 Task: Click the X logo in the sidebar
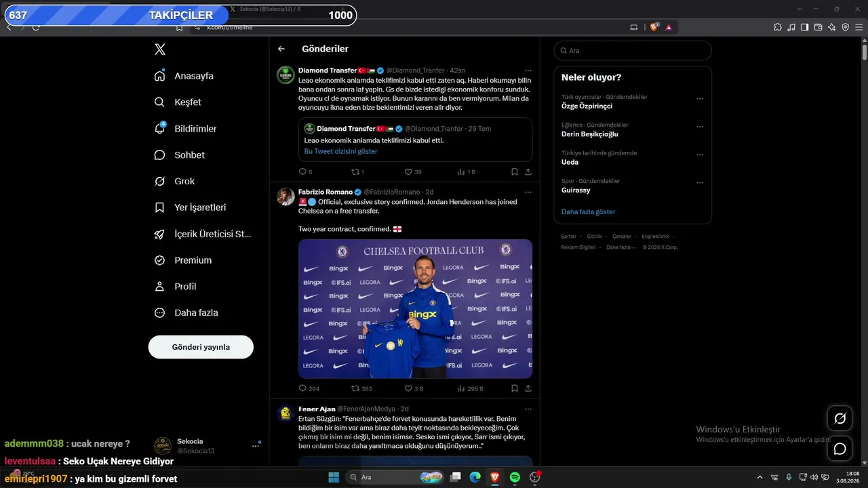[159, 49]
